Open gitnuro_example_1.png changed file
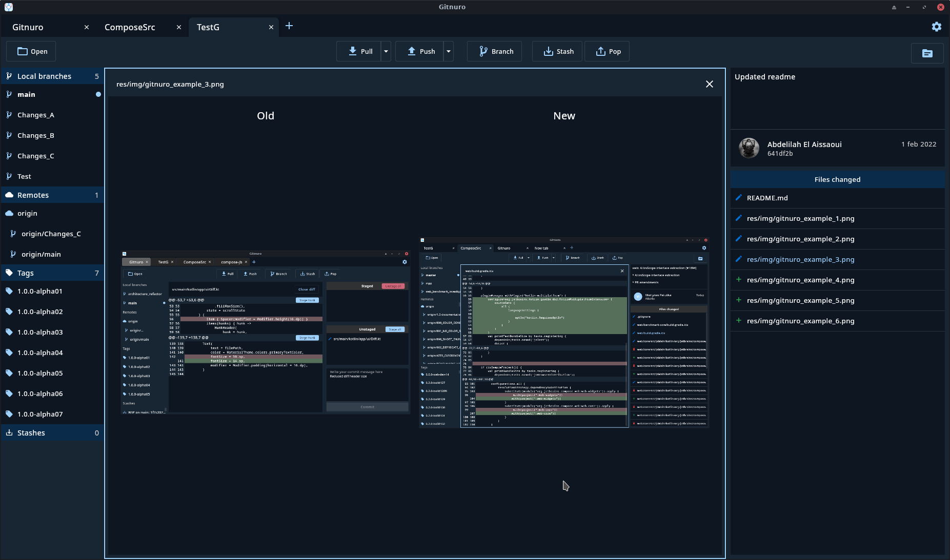 pos(837,218)
